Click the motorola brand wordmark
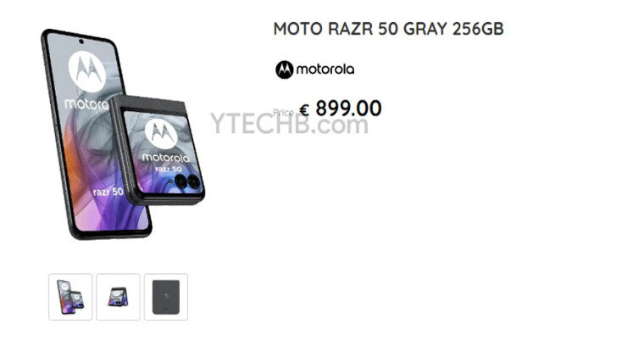The width and height of the screenshot is (644, 363). (x=325, y=70)
